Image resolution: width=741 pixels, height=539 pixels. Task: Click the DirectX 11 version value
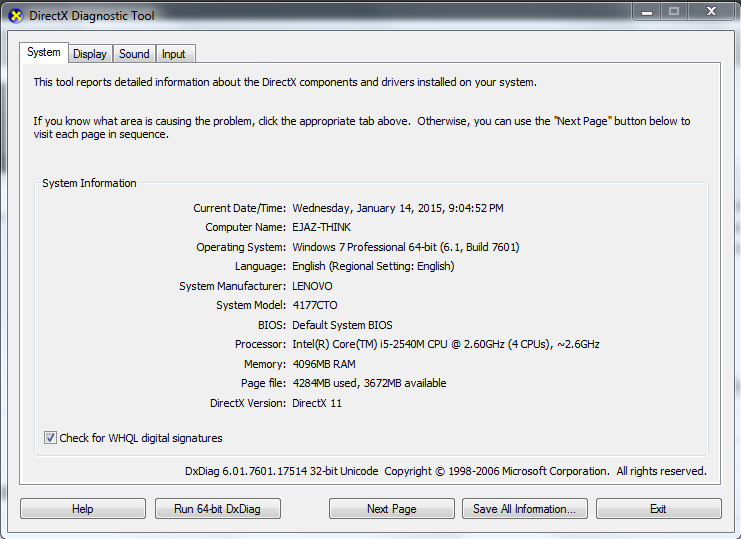click(317, 403)
